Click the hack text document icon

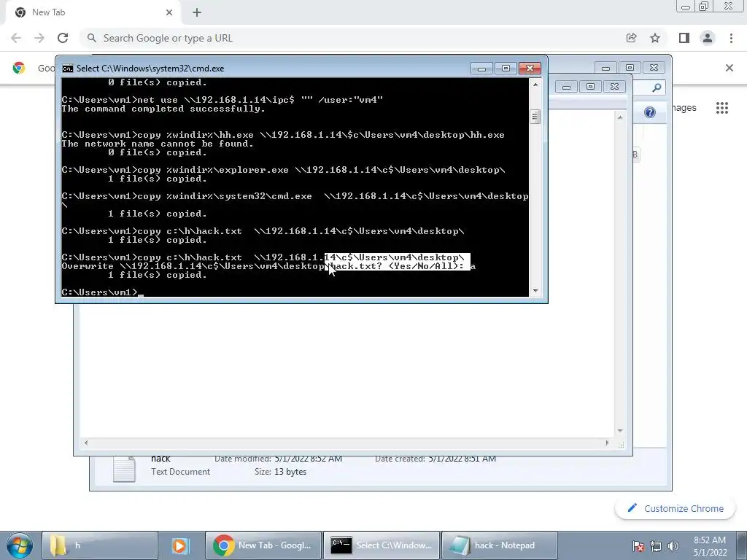(124, 468)
